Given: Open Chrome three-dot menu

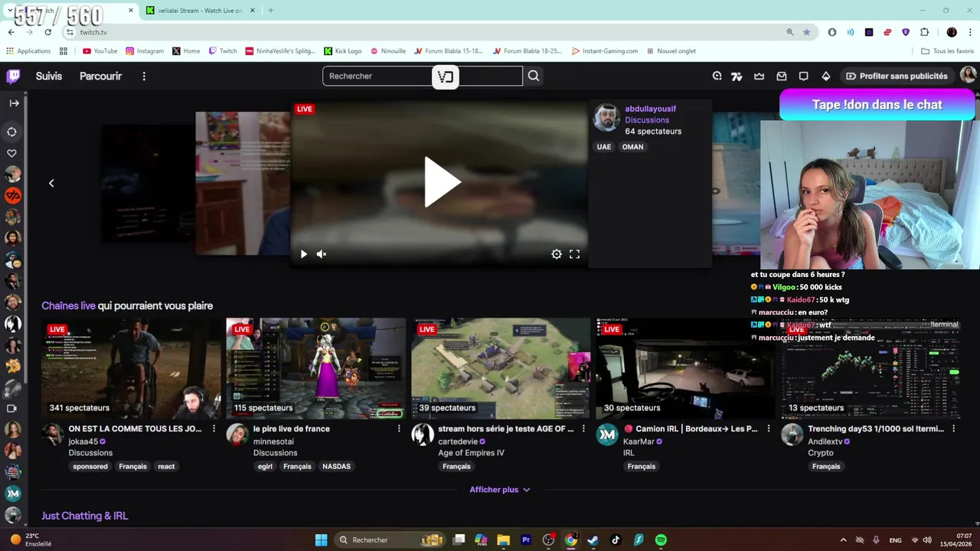Looking at the screenshot, I should [x=969, y=32].
